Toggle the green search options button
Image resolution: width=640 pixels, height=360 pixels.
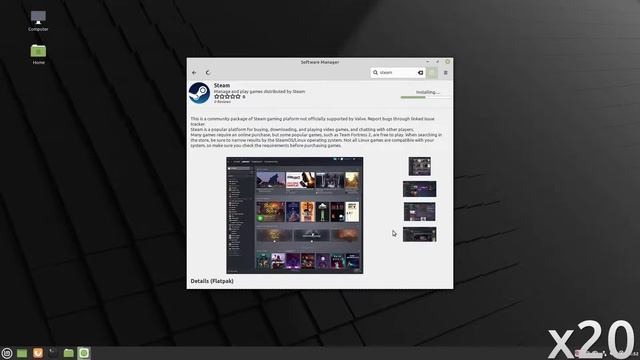[x=432, y=73]
